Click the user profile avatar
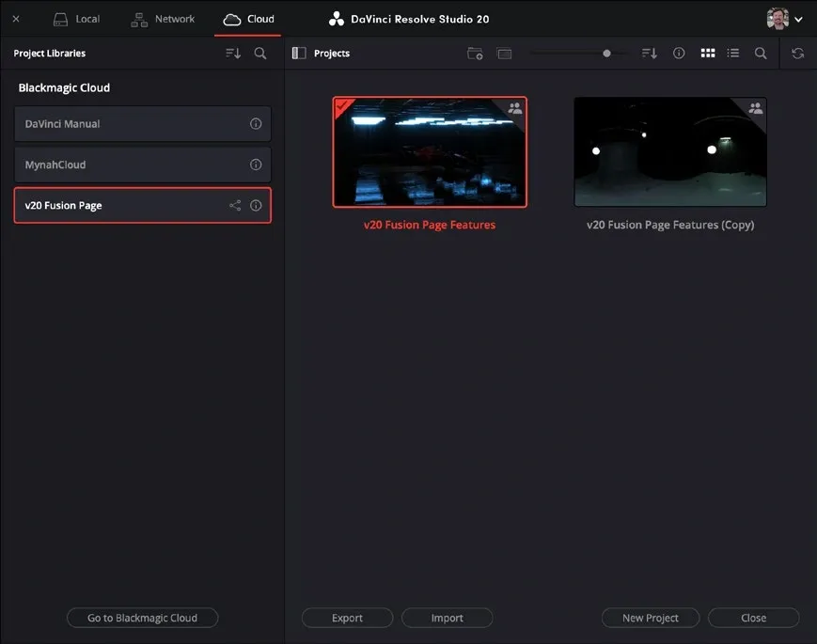 [778, 19]
